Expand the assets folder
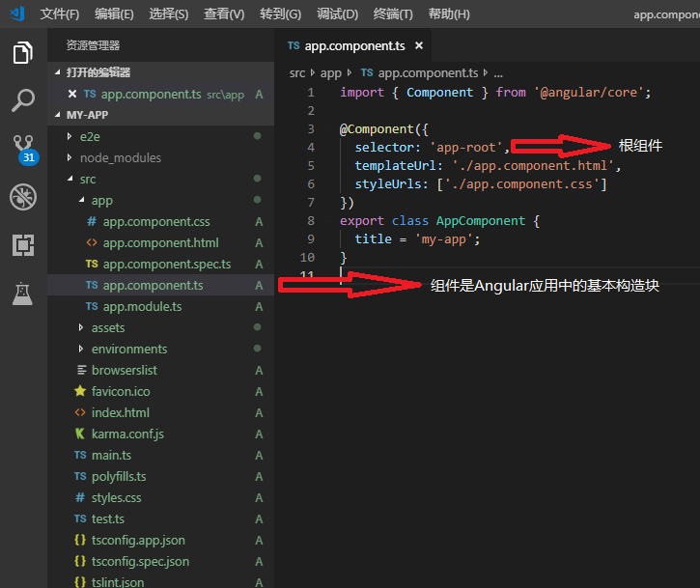This screenshot has width=700, height=588. 160,327
